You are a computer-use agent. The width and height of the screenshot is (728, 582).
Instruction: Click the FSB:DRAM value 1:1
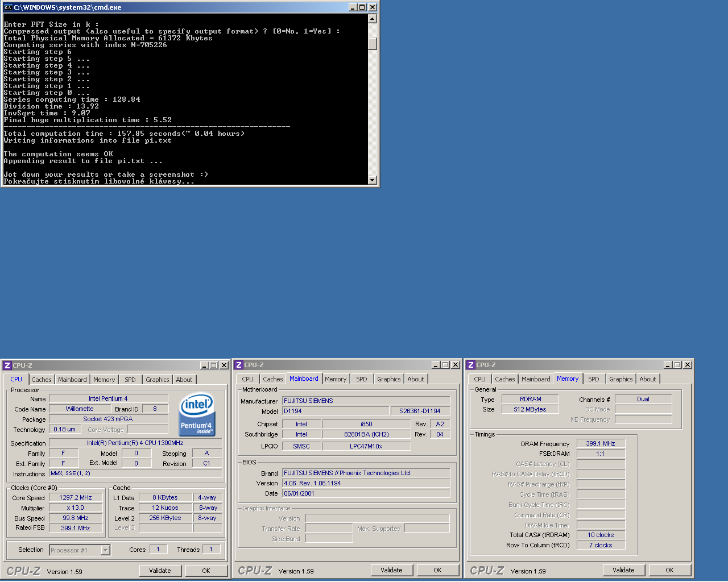click(601, 454)
